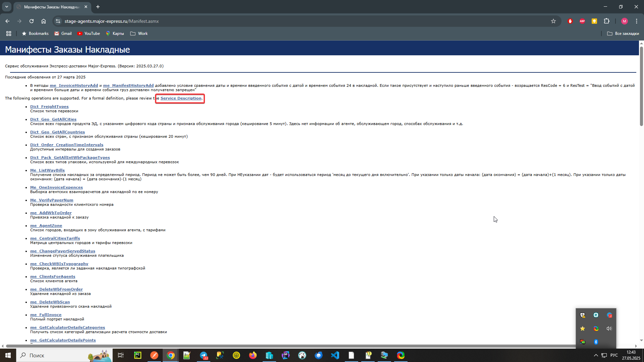The image size is (644, 362).
Task: Open Notepad++ from the taskbar
Action: click(x=187, y=355)
